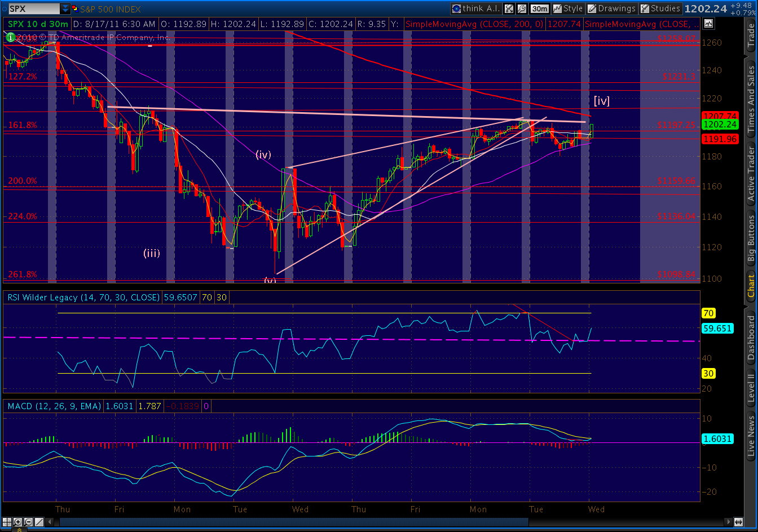Click the colored squares link icon
This screenshot has width=758, height=532.
(75, 9)
